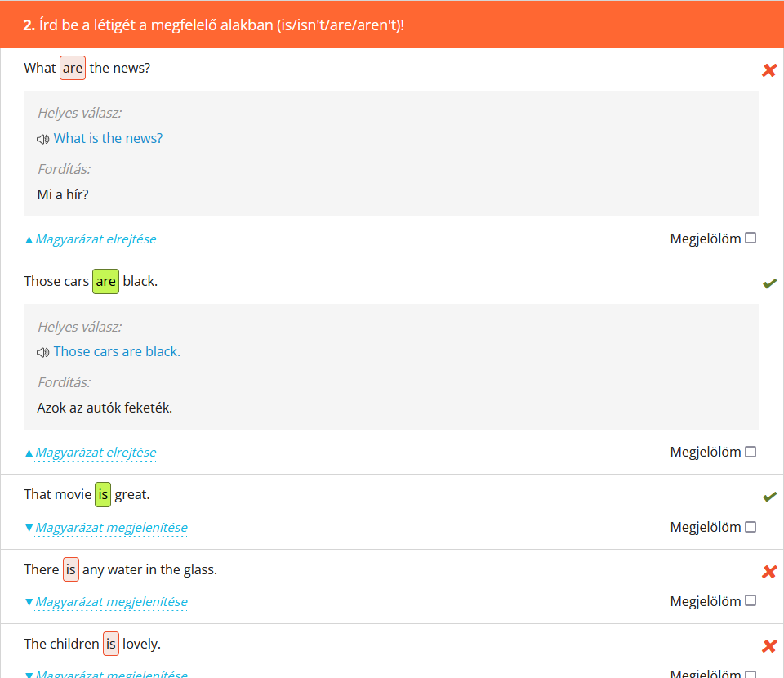784x678 pixels.
Task: Click green checkmark beside 'Those cars are black.'
Action: (x=768, y=283)
